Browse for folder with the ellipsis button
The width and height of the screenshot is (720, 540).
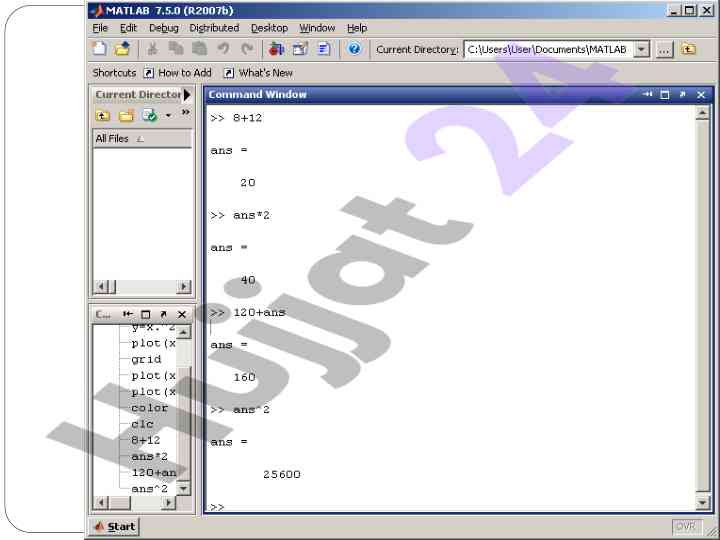click(x=665, y=49)
